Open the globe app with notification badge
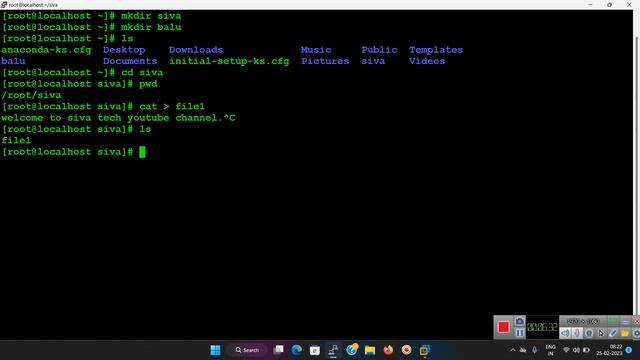This screenshot has width=640, height=360. pyautogui.click(x=351, y=350)
